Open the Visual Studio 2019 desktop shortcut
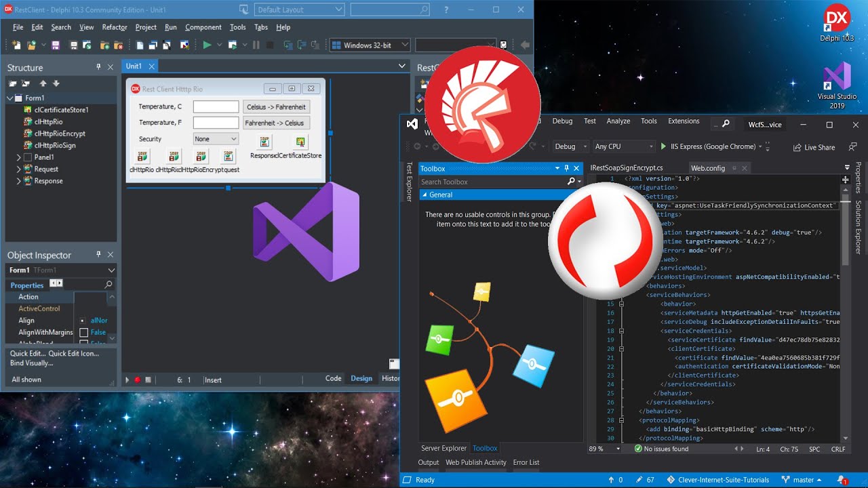Image resolution: width=868 pixels, height=488 pixels. pyautogui.click(x=837, y=86)
